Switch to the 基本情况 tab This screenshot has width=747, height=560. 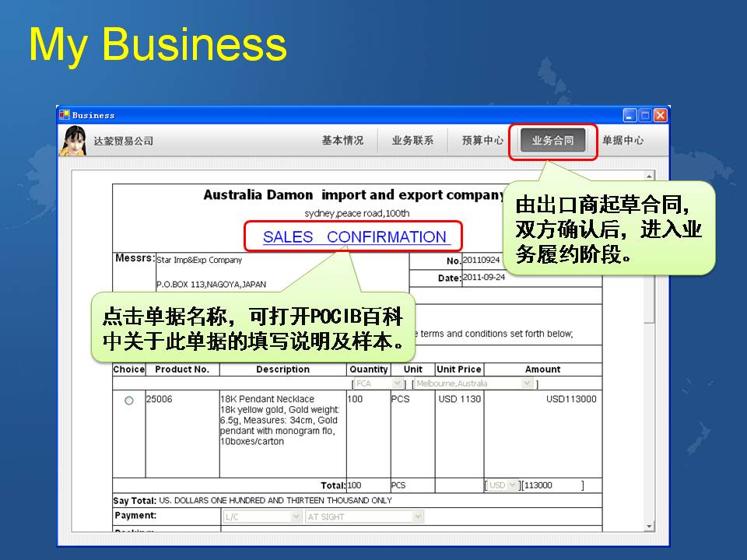click(x=342, y=141)
